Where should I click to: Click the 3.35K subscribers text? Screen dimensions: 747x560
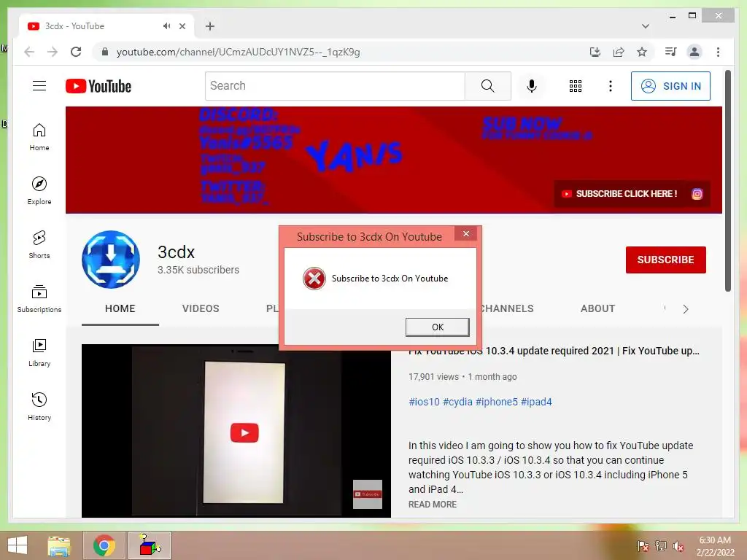click(x=198, y=270)
